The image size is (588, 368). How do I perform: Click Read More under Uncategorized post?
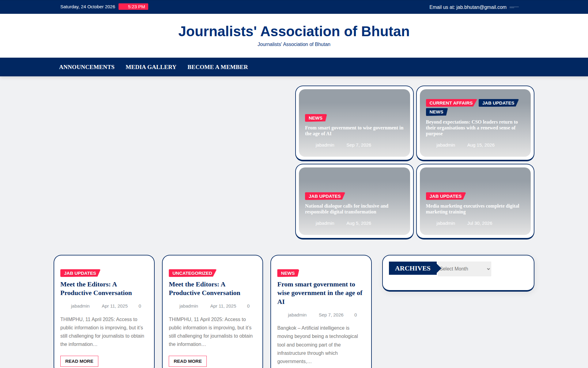188,361
